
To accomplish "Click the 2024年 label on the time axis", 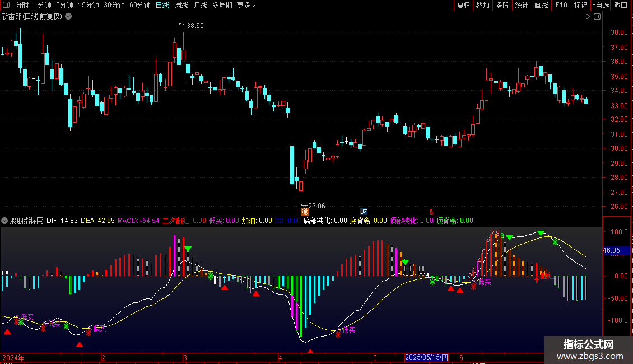I will [13, 357].
